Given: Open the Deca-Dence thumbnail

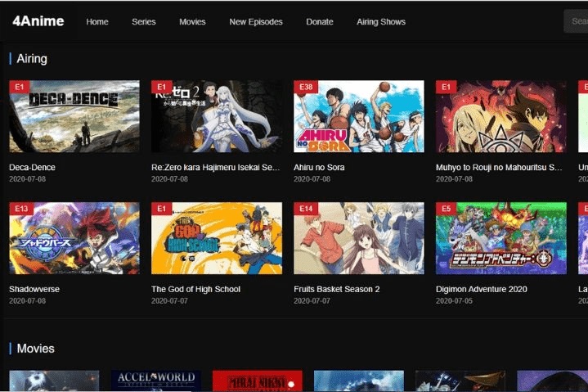Looking at the screenshot, I should [x=74, y=116].
